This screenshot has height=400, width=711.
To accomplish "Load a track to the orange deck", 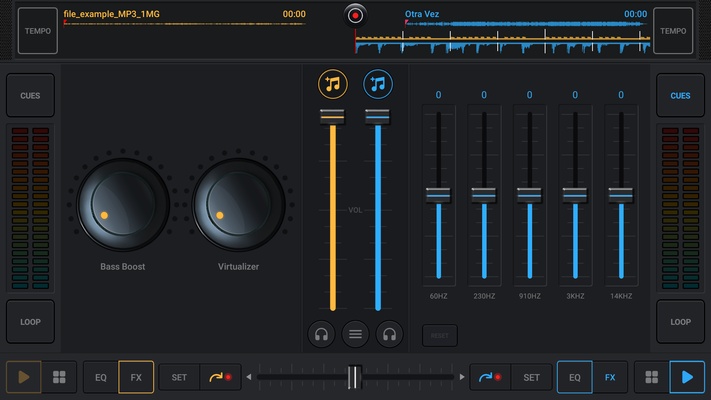I will click(333, 84).
